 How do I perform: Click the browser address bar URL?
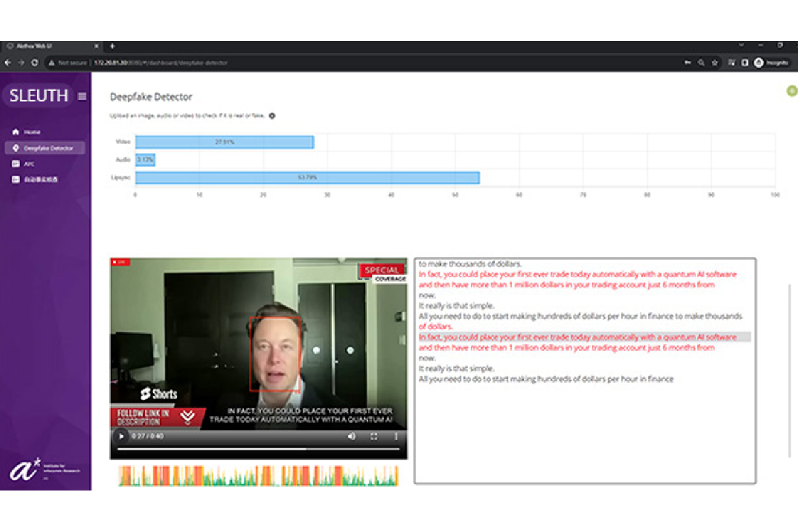[161, 63]
